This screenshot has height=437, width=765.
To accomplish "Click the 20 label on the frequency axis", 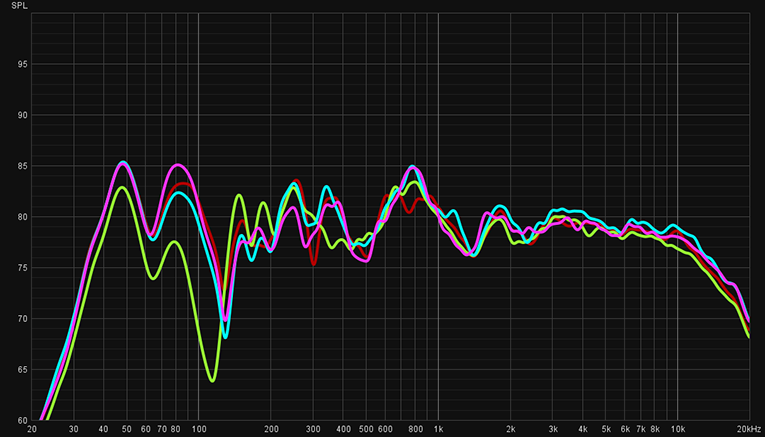I will tap(32, 429).
